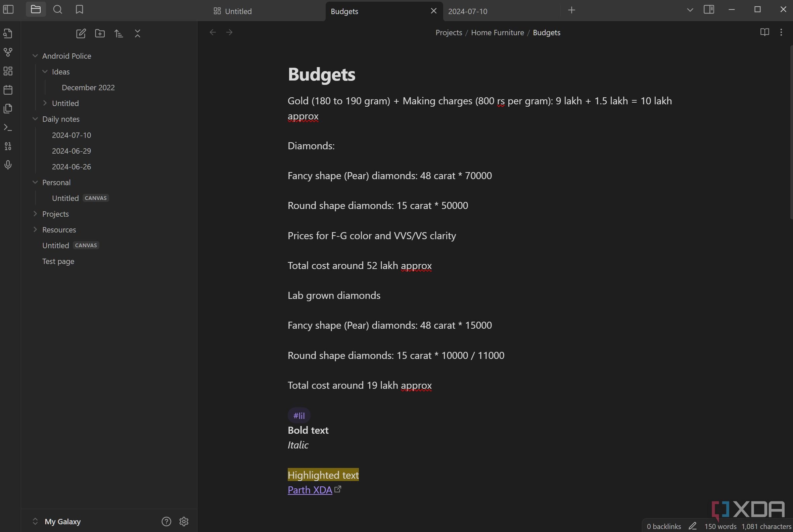Switch to the Untitled tab
Screen dimensions: 793x532
click(x=267, y=11)
